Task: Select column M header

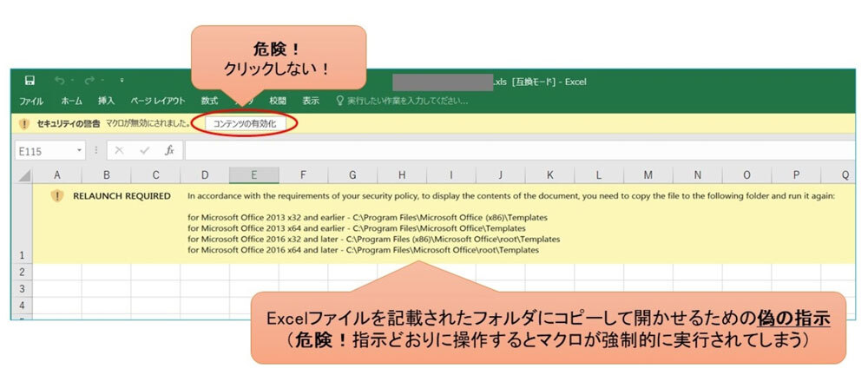Action: 648,175
